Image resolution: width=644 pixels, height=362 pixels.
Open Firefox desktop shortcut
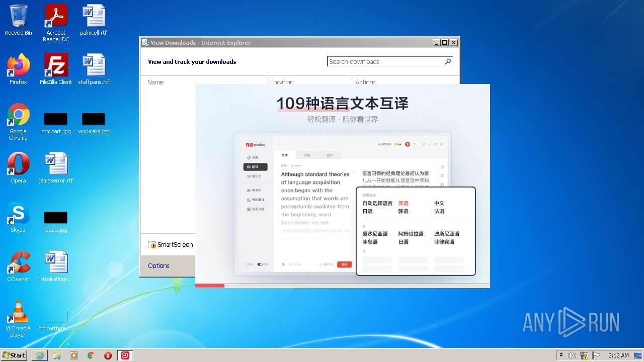coord(18,69)
